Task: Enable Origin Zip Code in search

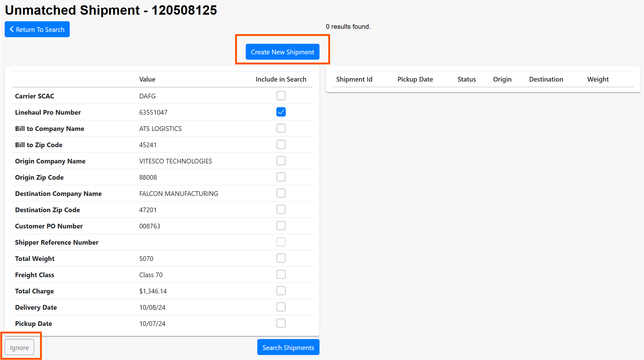Action: pyautogui.click(x=281, y=177)
